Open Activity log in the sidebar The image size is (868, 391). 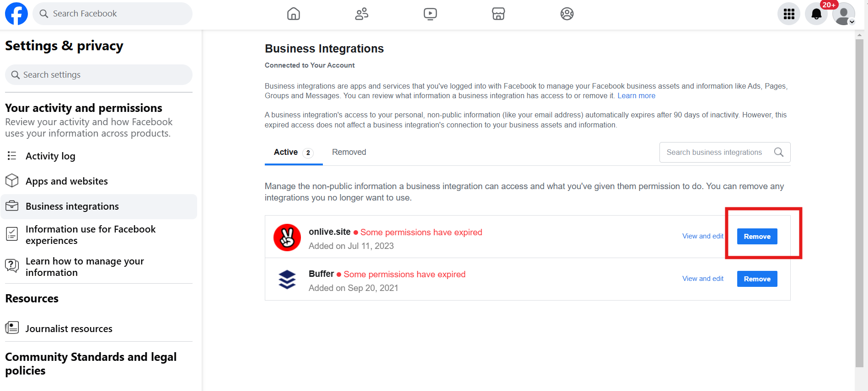tap(50, 156)
